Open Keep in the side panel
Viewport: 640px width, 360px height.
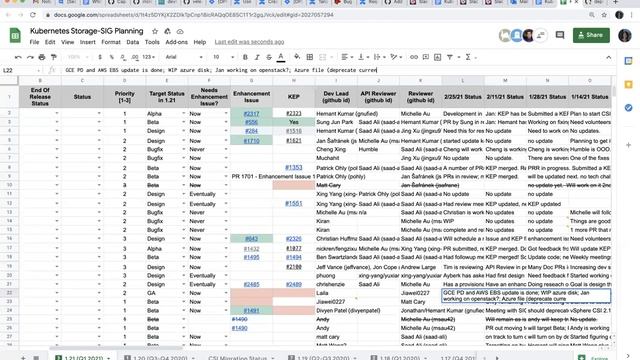point(629,84)
